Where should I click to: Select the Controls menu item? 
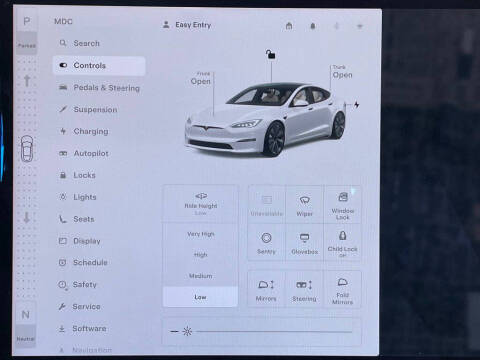[99, 66]
